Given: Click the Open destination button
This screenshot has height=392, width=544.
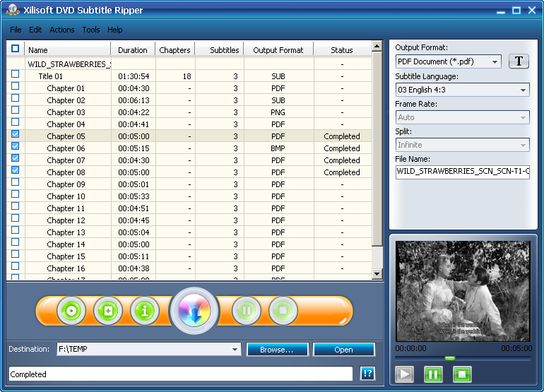Looking at the screenshot, I should [344, 350].
